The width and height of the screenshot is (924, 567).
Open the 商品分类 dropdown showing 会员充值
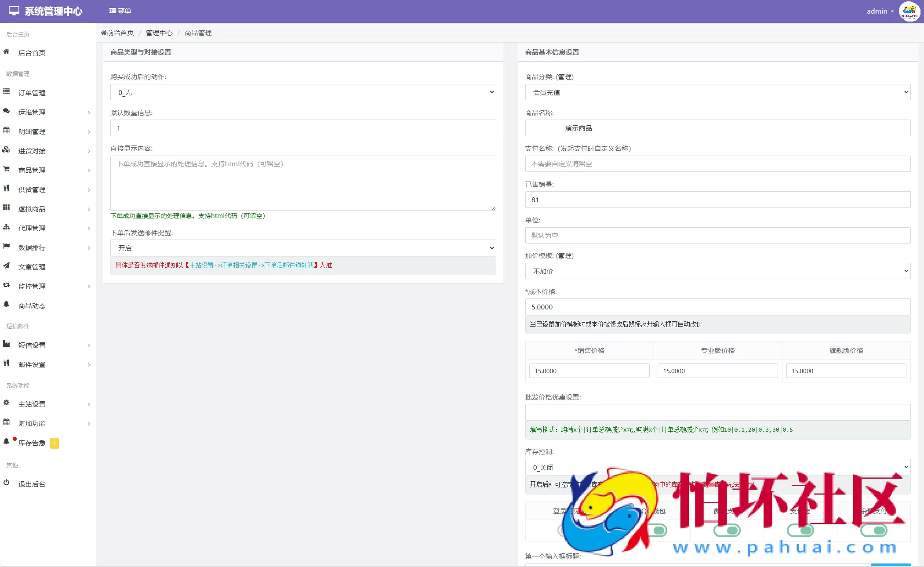(x=717, y=92)
